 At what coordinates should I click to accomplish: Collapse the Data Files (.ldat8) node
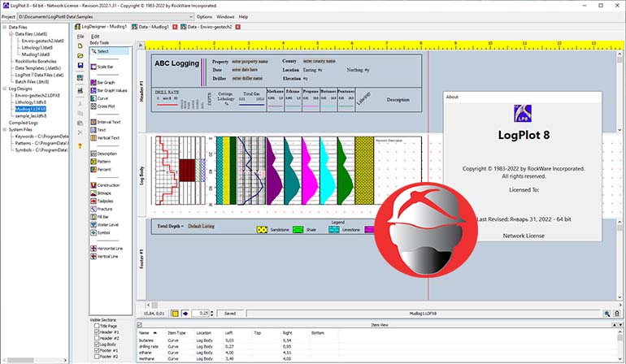(x=11, y=34)
